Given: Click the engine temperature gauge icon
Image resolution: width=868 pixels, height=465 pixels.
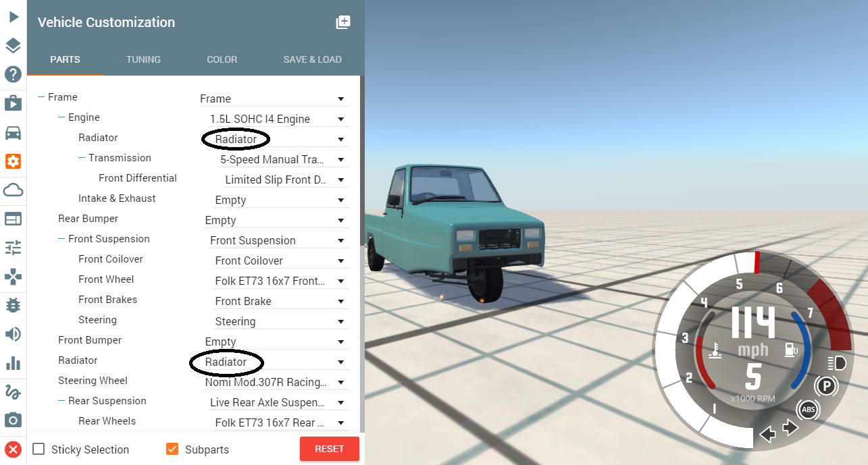Looking at the screenshot, I should 715,351.
